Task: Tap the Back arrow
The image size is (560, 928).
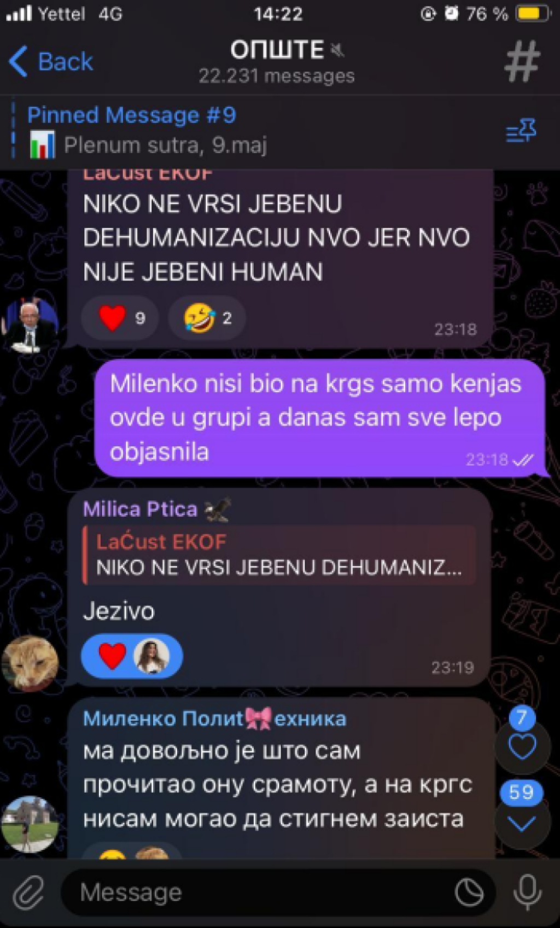Action: (51, 61)
